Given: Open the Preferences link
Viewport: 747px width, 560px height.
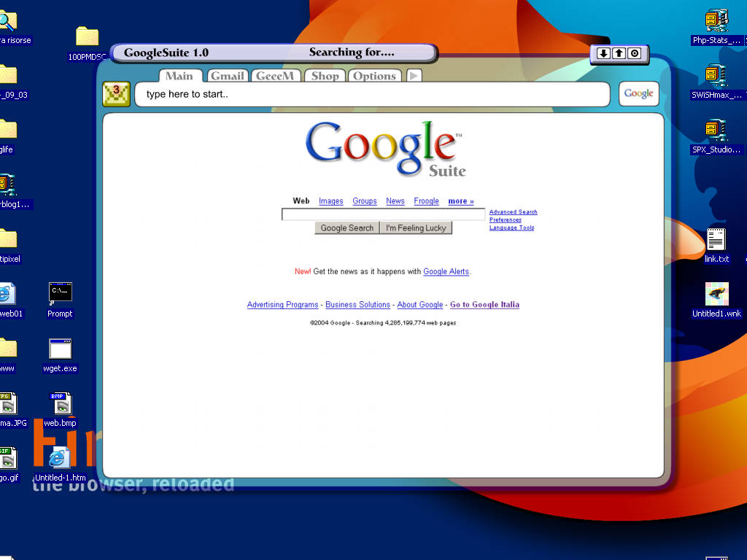Looking at the screenshot, I should tap(505, 220).
